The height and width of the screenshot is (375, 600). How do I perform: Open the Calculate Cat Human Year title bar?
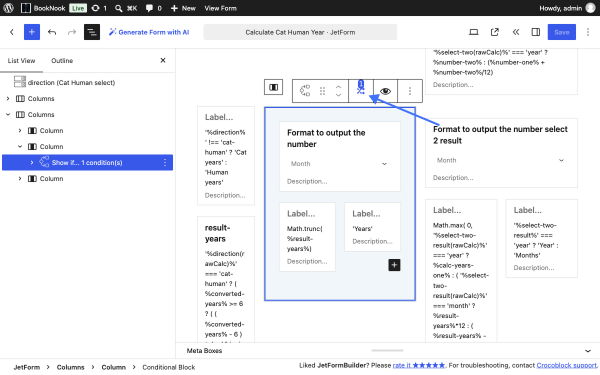[x=300, y=32]
